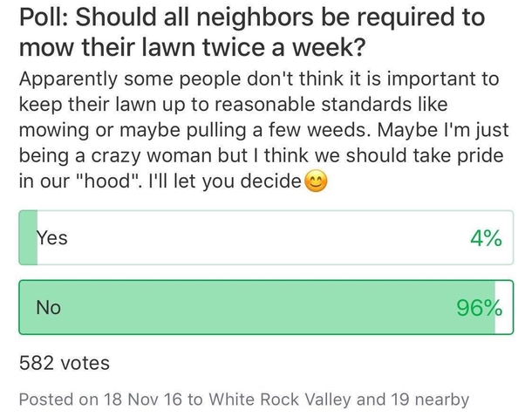
Task: Click the green filled part of the Yes bar
Action: tap(28, 237)
